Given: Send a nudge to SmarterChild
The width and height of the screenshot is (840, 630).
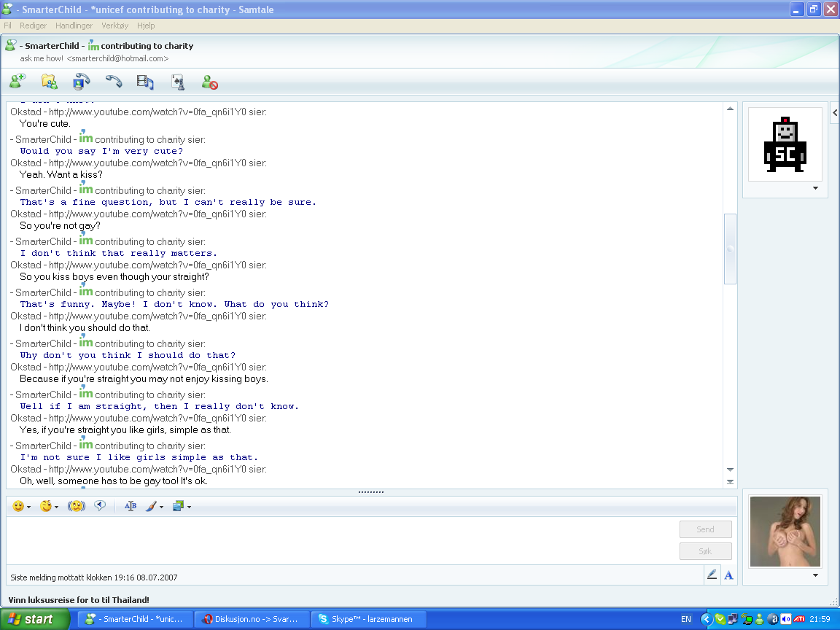Looking at the screenshot, I should (x=77, y=506).
